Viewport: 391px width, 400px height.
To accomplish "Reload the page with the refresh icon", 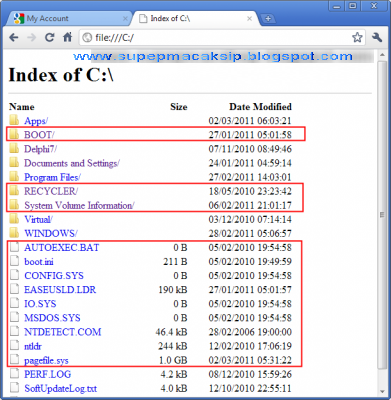I will coord(50,37).
